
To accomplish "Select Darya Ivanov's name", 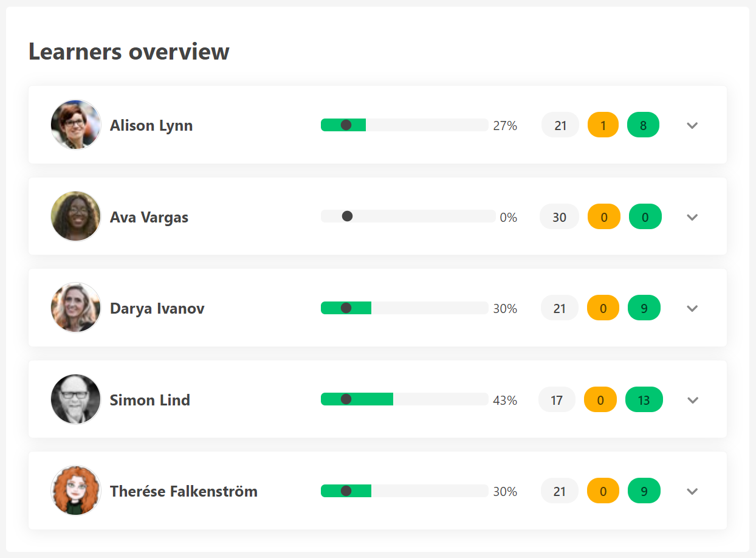I will (157, 308).
